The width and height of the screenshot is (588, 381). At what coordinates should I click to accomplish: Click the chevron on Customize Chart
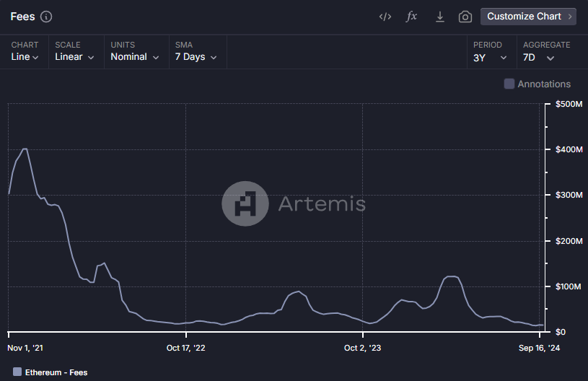click(570, 17)
